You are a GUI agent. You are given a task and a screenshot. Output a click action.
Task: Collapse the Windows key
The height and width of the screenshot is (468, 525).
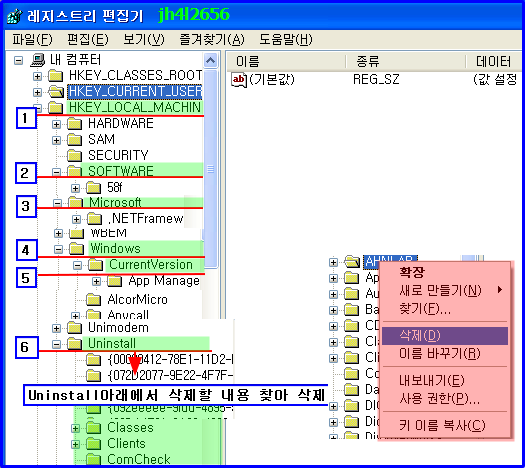pyautogui.click(x=59, y=249)
